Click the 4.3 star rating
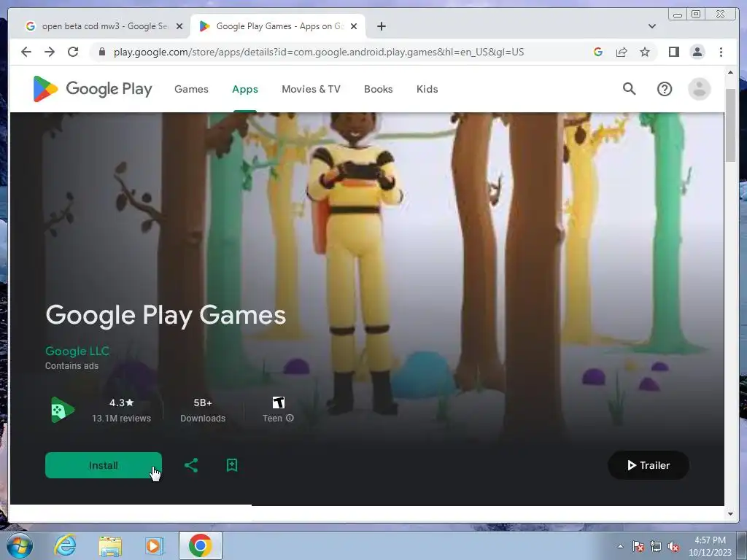The width and height of the screenshot is (747, 560). click(122, 402)
